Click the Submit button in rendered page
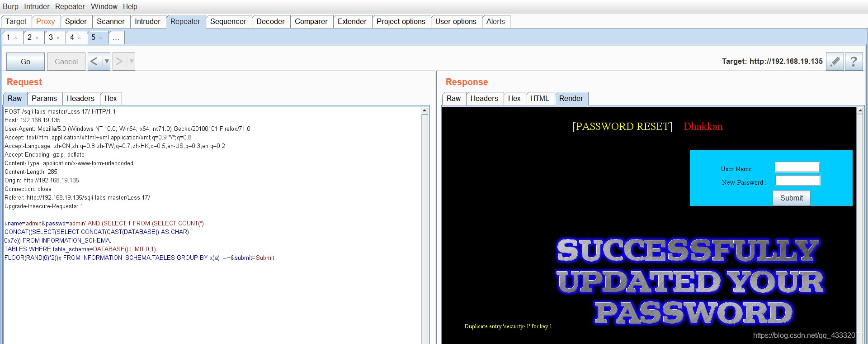The height and width of the screenshot is (344, 868). (792, 198)
